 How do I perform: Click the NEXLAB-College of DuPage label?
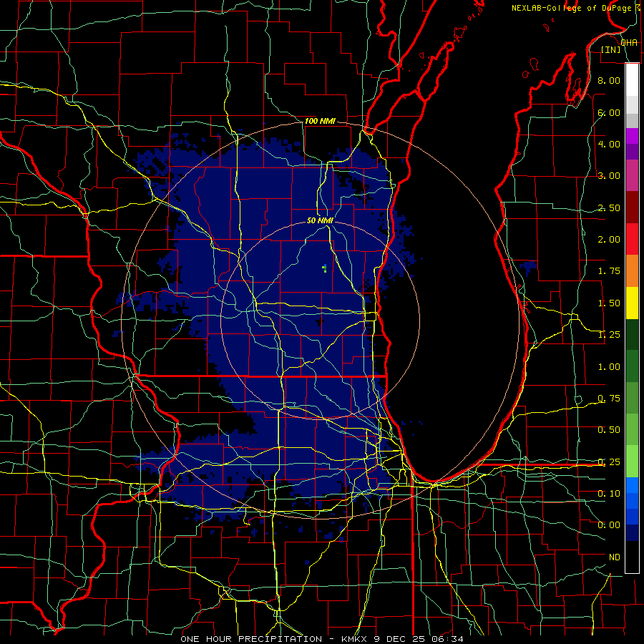571,8
